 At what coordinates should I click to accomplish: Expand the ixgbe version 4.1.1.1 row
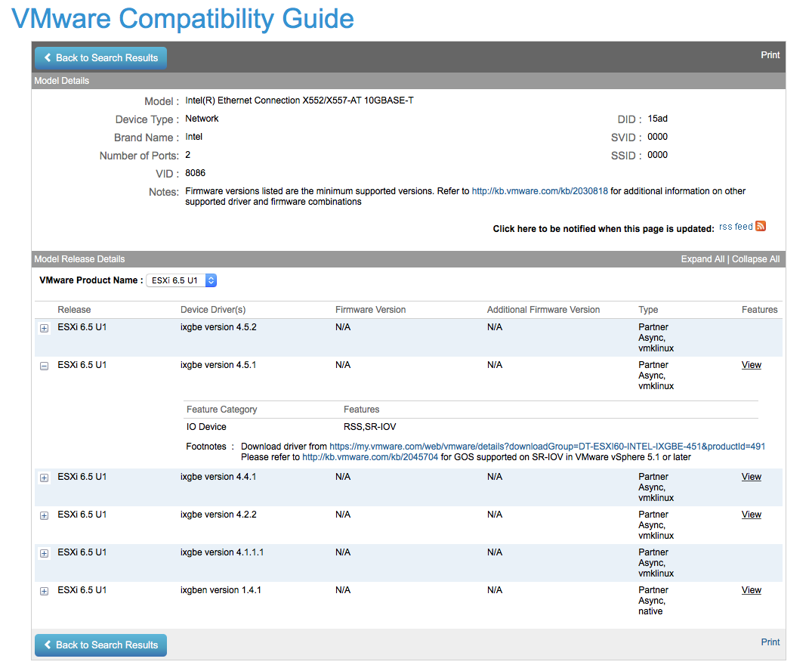coord(45,553)
